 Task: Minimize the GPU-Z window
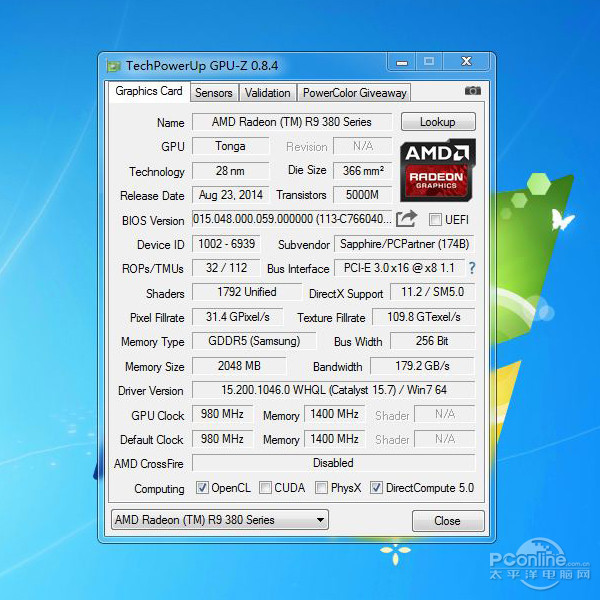click(x=401, y=62)
